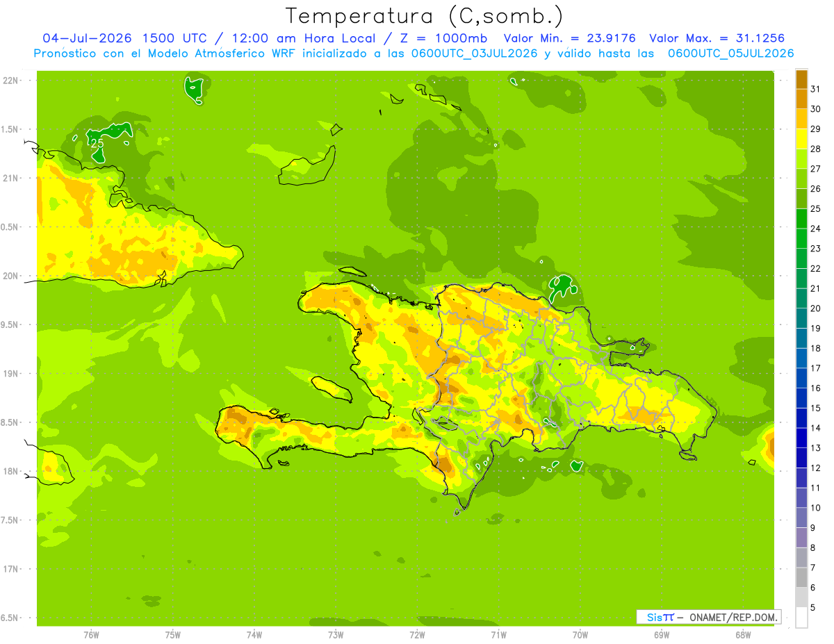Click the "1.5N" latitude label
Viewport: 834px width, 644px height.
tap(10, 129)
